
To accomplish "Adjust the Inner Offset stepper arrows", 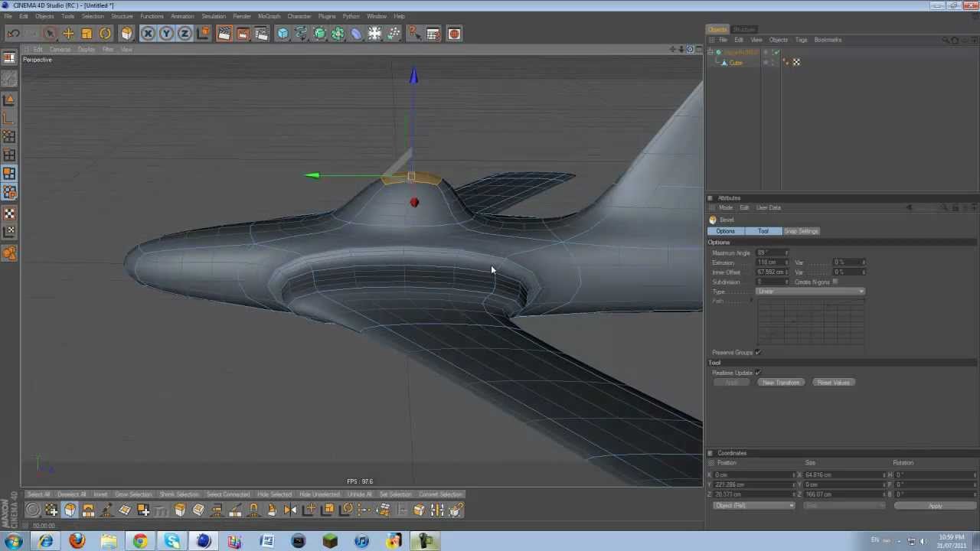I will click(787, 272).
